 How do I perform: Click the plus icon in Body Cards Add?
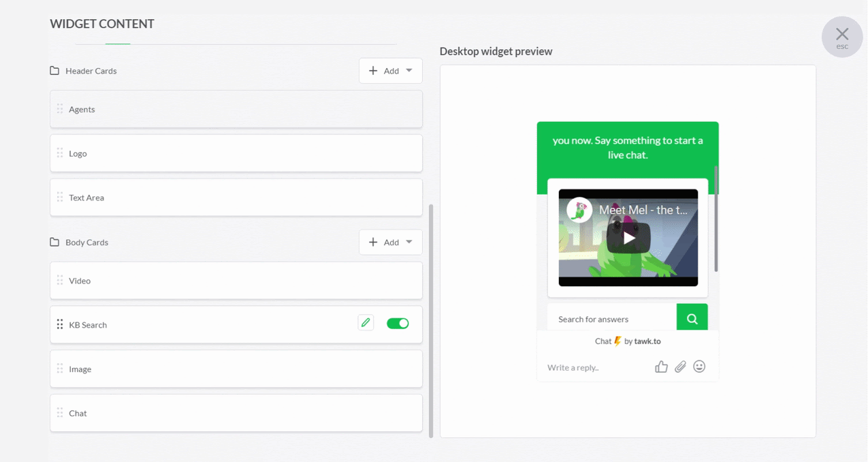pos(373,242)
